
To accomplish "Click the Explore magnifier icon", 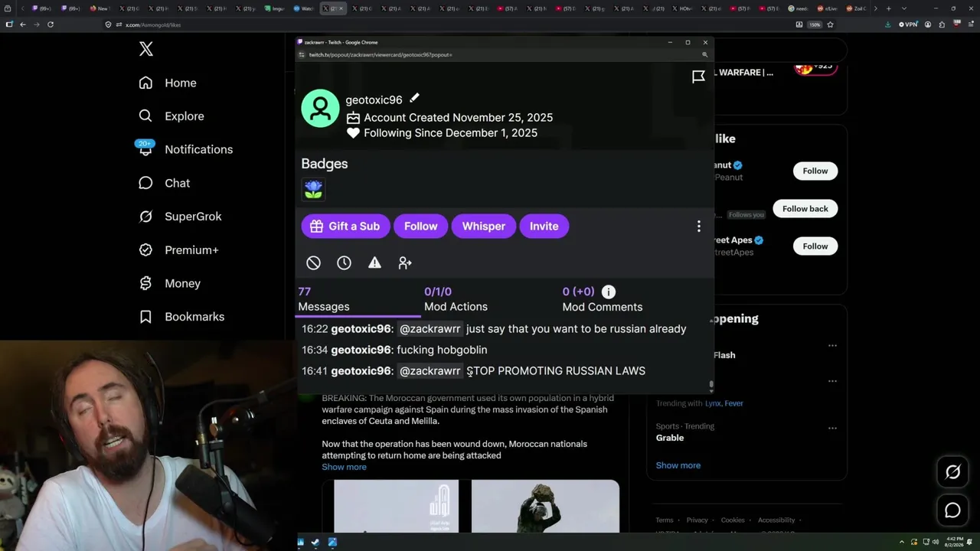I will click(x=145, y=116).
